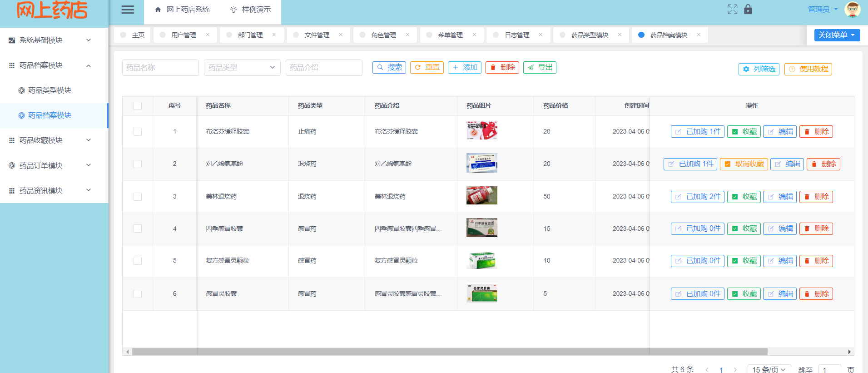
Task: Open the 关闭菜单 dropdown
Action: click(x=837, y=35)
